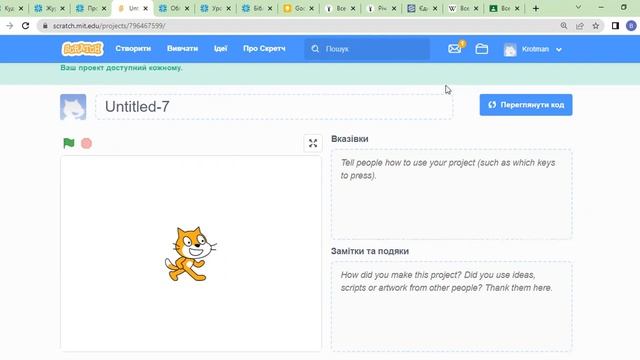Enter fullscreen stage mode

tap(313, 143)
